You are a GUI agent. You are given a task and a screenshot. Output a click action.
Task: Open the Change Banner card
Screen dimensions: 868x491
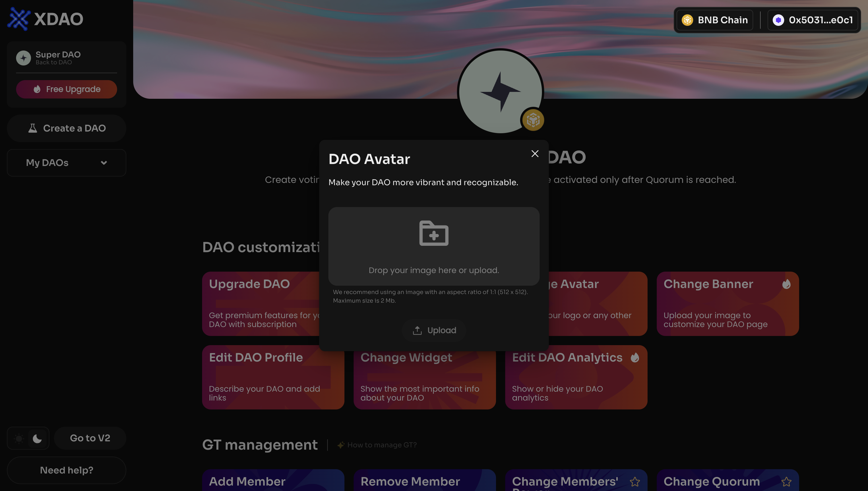pos(728,304)
